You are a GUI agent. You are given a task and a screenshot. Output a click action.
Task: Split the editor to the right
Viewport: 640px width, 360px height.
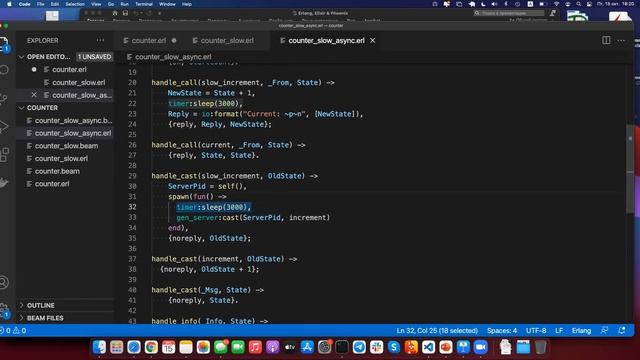pyautogui.click(x=606, y=40)
